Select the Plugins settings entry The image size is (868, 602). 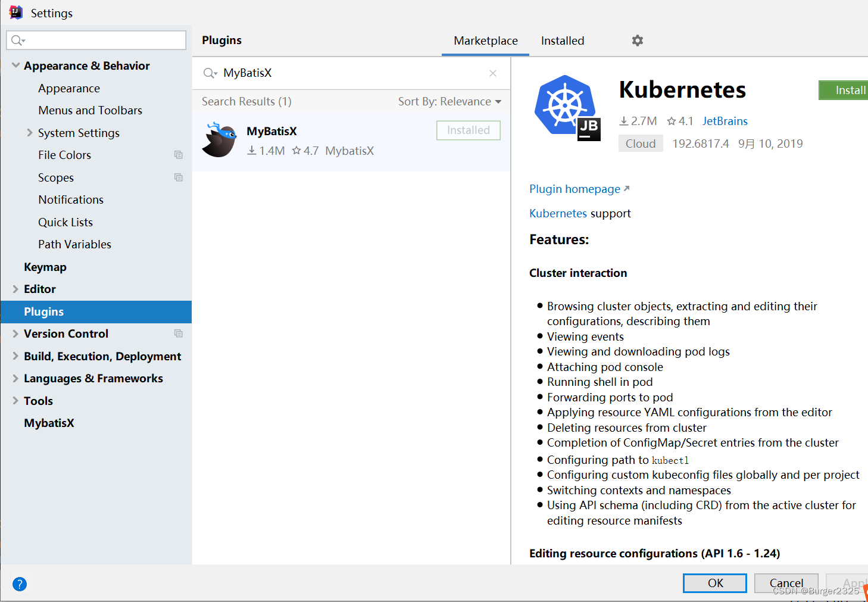96,311
